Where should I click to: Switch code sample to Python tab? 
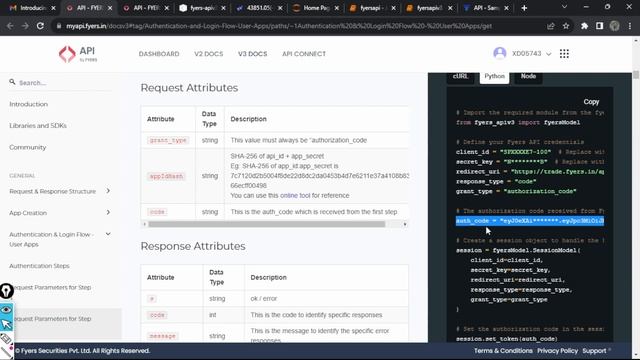tap(494, 77)
